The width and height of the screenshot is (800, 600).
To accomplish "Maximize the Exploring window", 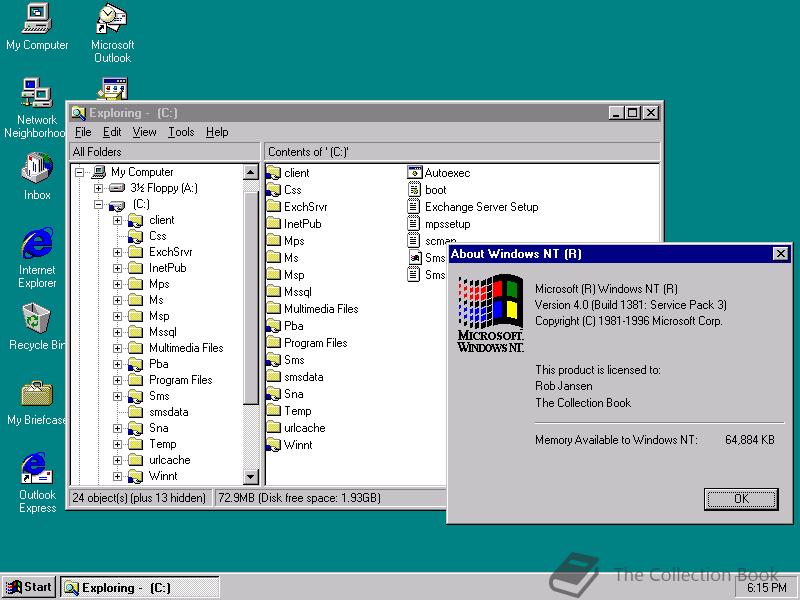I will click(x=633, y=113).
